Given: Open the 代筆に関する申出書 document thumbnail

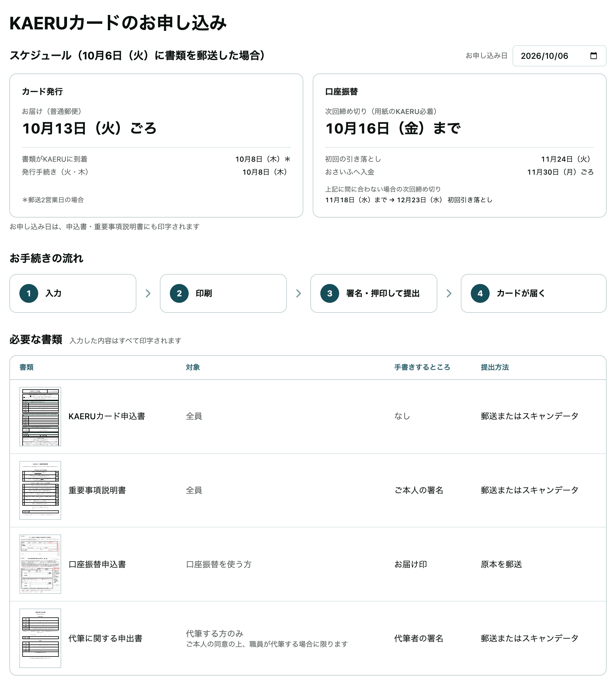Looking at the screenshot, I should [x=40, y=638].
